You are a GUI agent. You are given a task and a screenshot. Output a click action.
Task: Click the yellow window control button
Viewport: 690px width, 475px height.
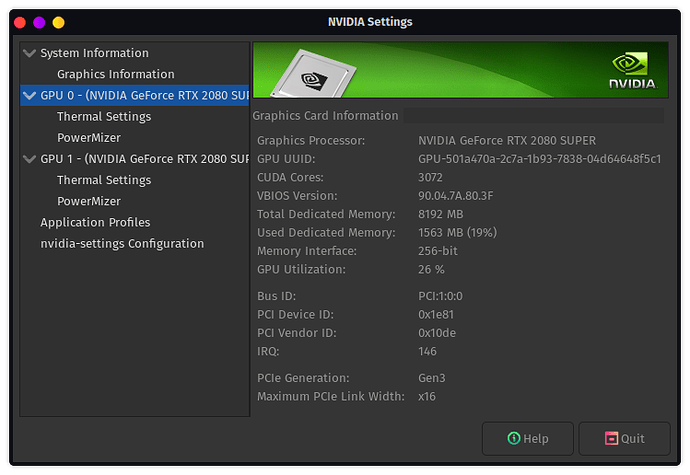59,22
